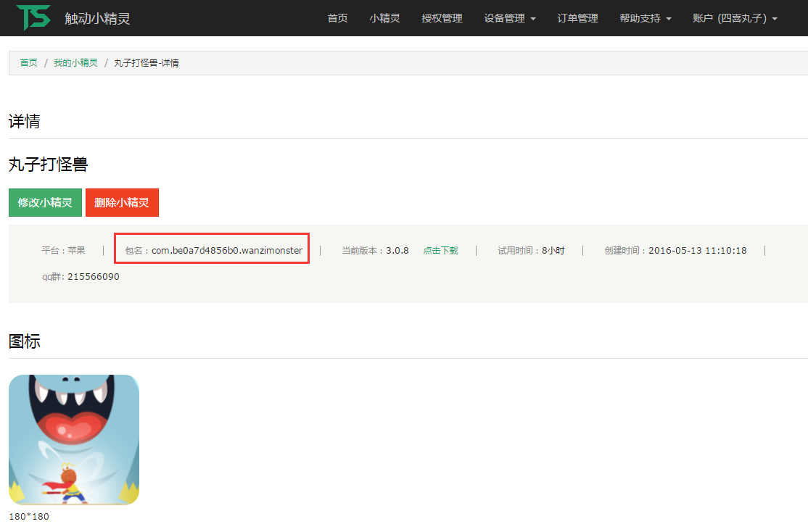
Task: Click 我的小精灵 breadcrumb link
Action: (x=75, y=63)
